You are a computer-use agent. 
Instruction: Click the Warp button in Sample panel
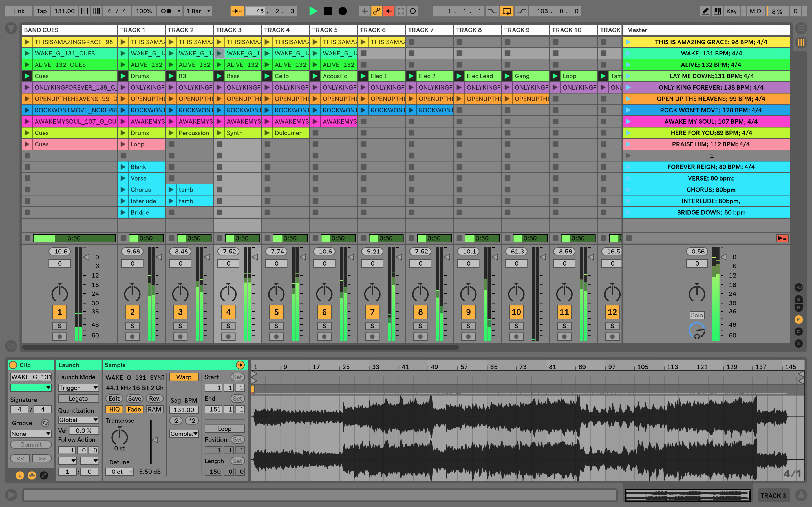(x=184, y=377)
